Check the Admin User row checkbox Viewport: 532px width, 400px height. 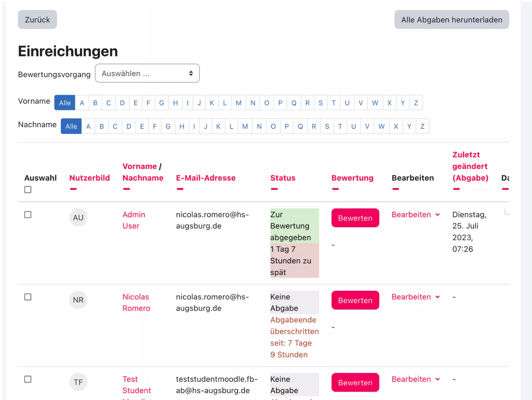[x=28, y=215]
